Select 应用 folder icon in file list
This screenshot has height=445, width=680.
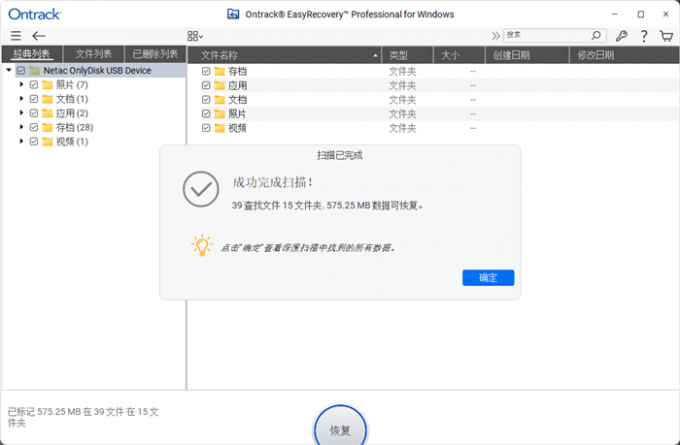coord(220,85)
